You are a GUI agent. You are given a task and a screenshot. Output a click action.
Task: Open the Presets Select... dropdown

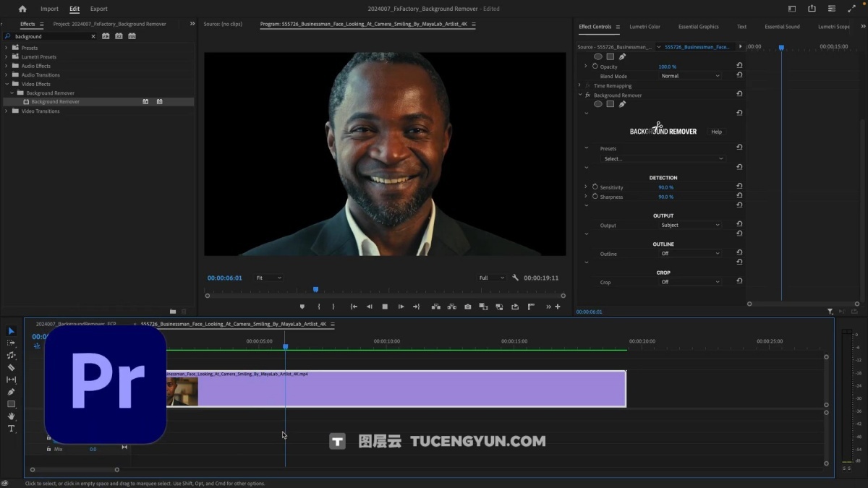click(x=663, y=158)
